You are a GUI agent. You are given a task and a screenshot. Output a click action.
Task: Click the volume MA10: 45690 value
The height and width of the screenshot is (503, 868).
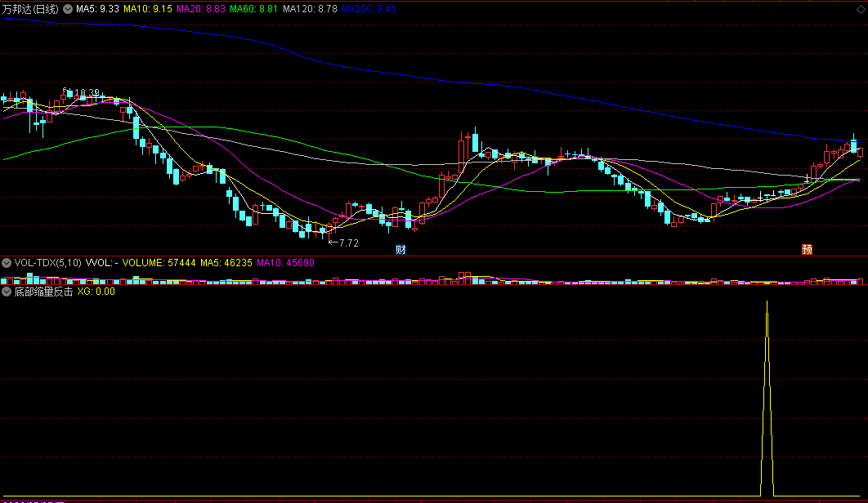(x=285, y=263)
